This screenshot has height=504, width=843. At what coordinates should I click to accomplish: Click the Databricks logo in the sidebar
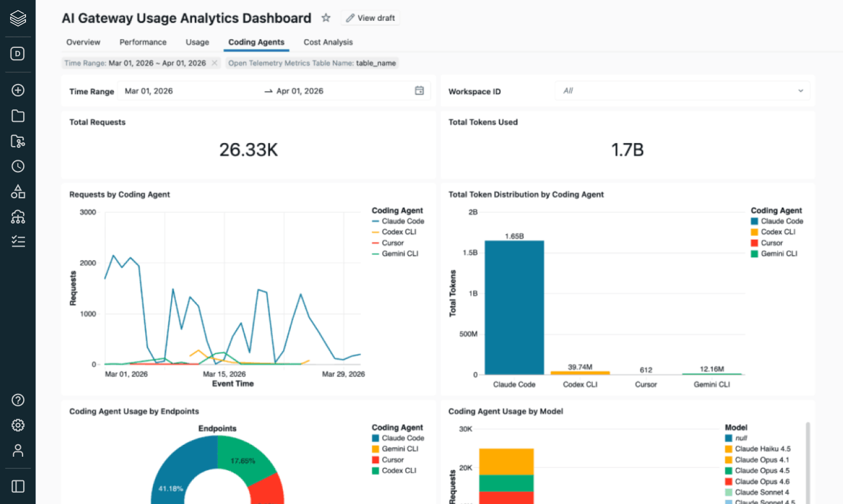click(x=18, y=18)
